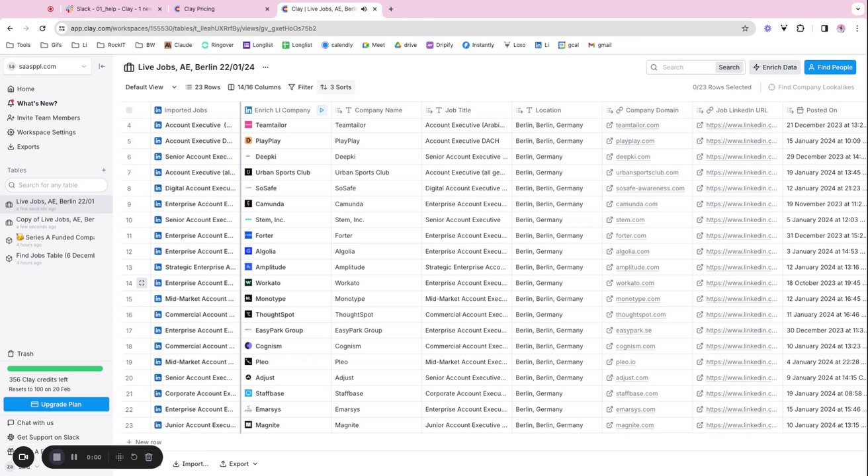Open the browser side panel icon

[x=824, y=28]
